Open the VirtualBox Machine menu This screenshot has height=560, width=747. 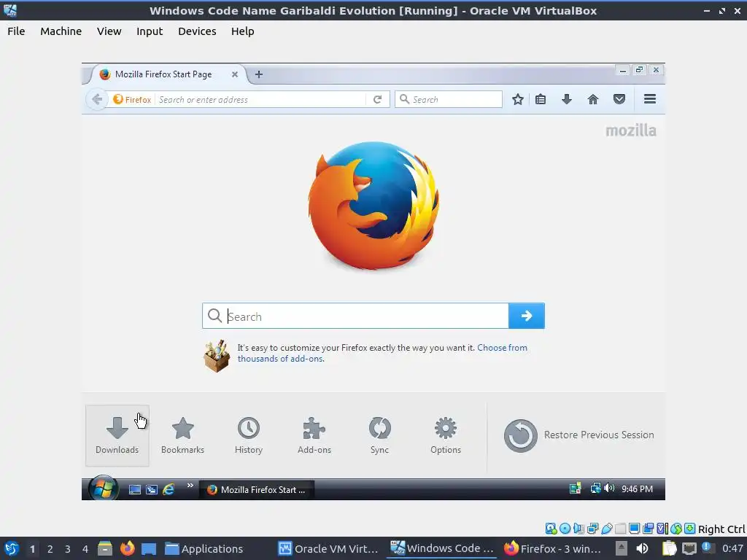click(61, 31)
